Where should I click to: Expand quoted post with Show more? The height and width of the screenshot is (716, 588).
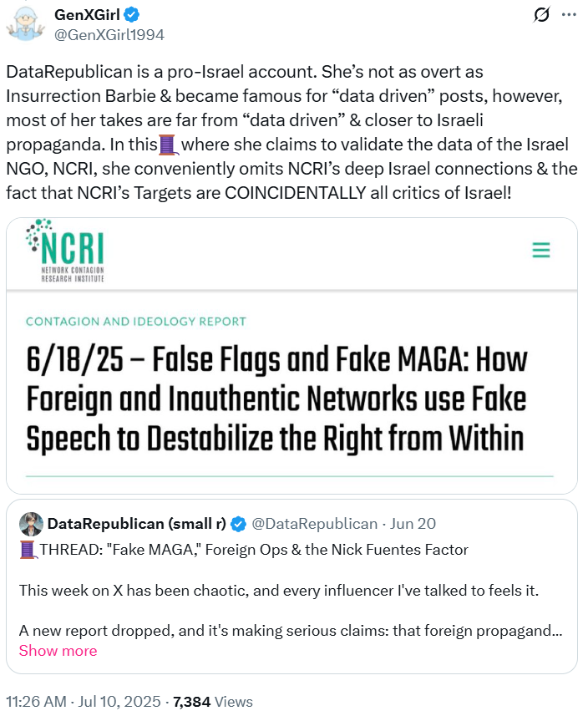pyautogui.click(x=58, y=650)
